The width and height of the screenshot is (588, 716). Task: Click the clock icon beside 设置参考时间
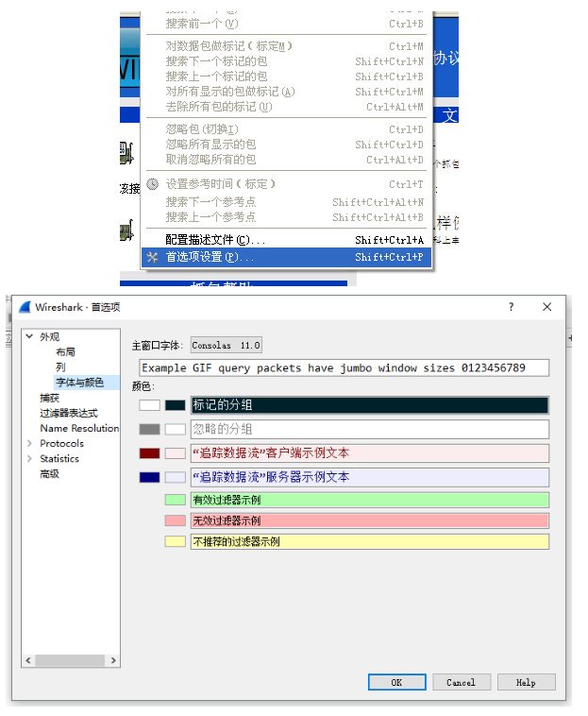tap(152, 184)
